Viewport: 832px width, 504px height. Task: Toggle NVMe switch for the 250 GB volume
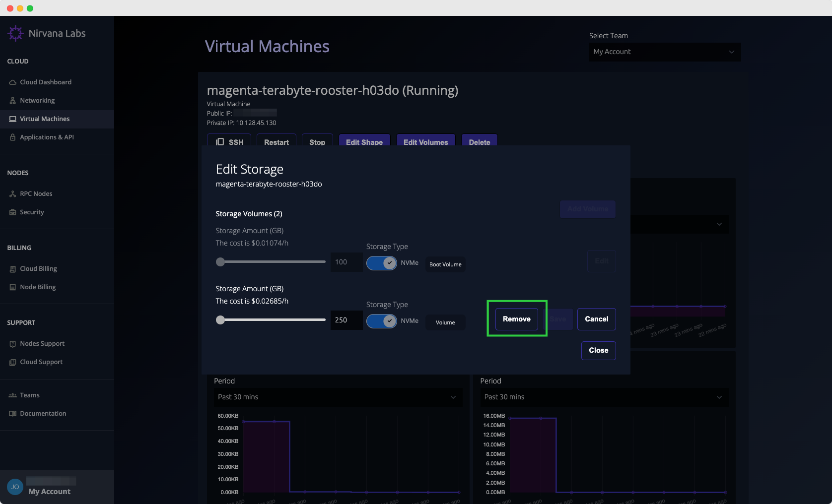point(381,321)
